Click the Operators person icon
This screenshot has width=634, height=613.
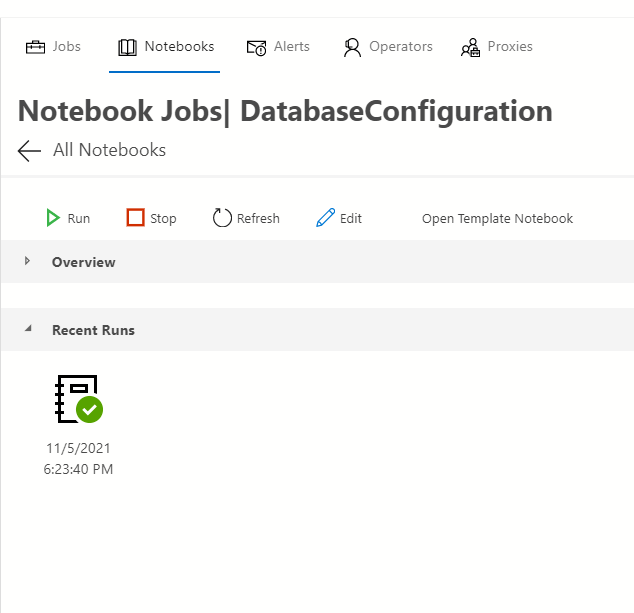(352, 47)
